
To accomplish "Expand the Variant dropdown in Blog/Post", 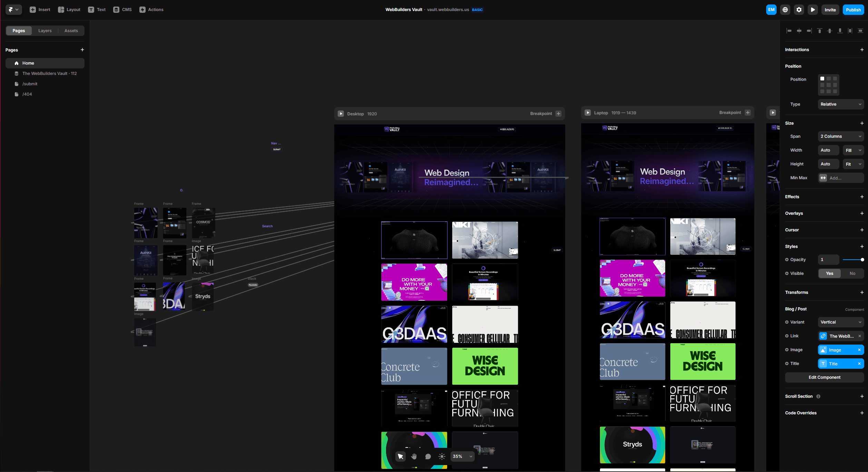I will pos(841,322).
